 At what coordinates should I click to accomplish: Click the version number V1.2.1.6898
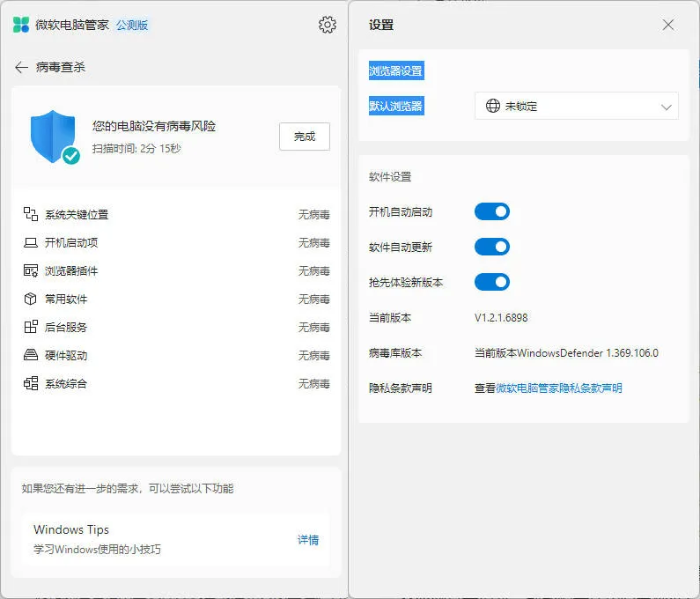click(501, 318)
